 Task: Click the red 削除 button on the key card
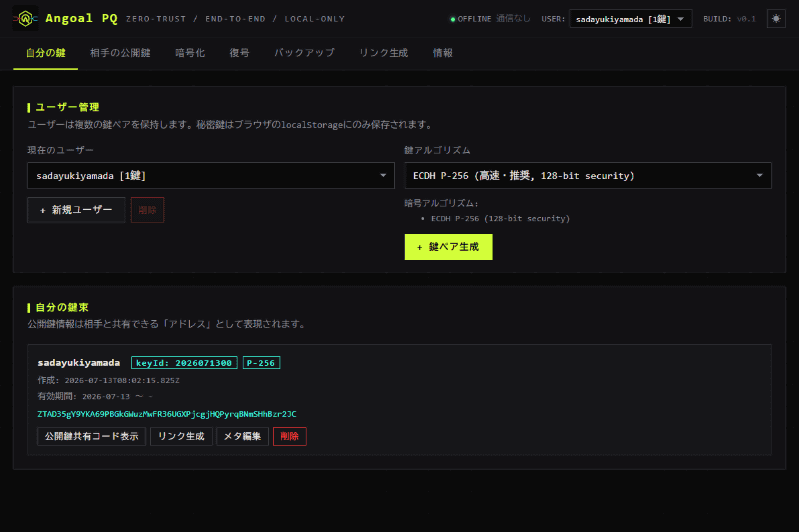(x=289, y=436)
